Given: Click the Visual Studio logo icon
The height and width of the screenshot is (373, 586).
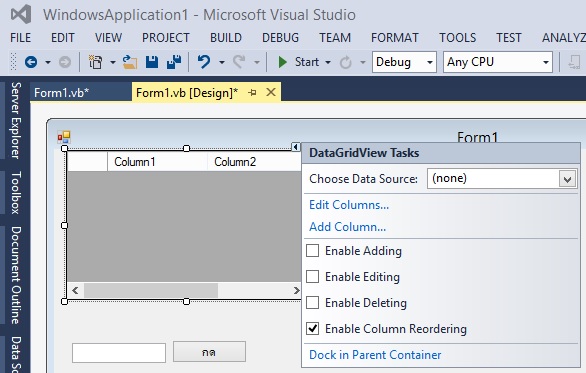Looking at the screenshot, I should pos(21,15).
